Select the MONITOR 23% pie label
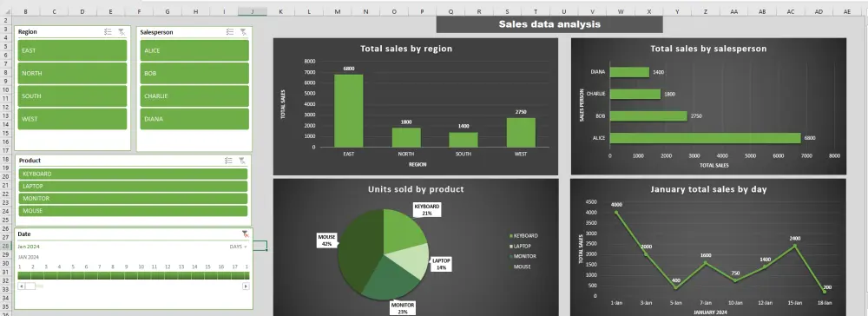Viewport: 868px width, 316px height. pos(403,308)
